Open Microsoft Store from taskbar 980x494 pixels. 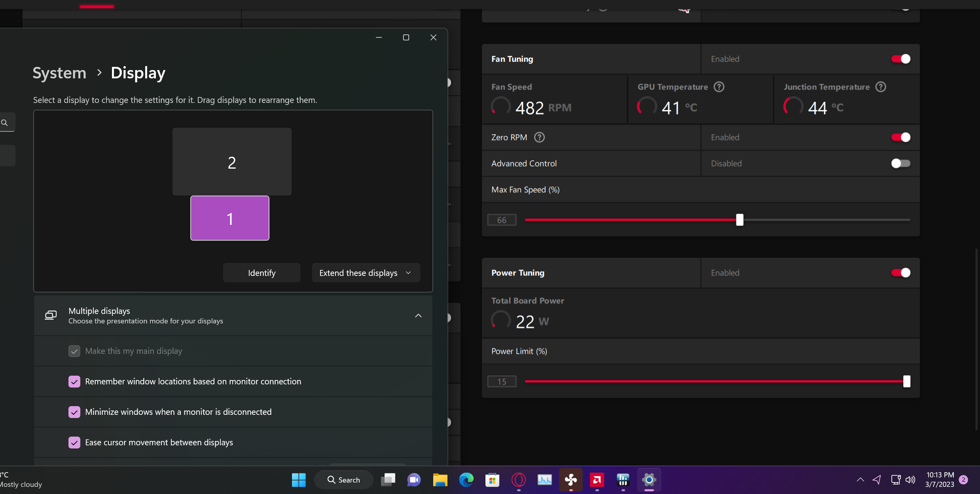pos(492,480)
